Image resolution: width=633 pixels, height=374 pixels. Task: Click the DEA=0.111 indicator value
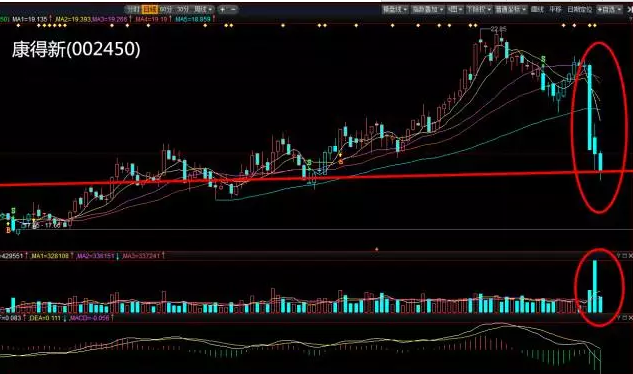(x=44, y=318)
